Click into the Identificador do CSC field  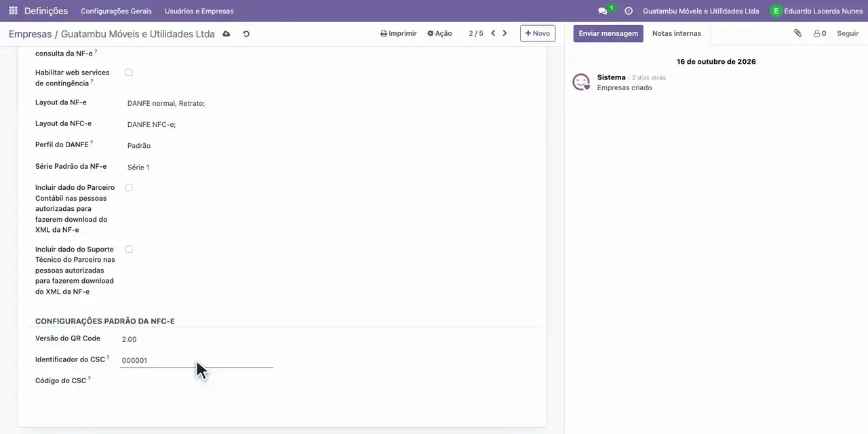coord(197,360)
